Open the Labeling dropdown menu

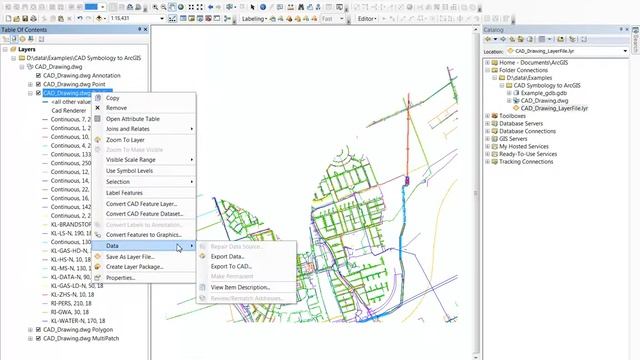pyautogui.click(x=254, y=19)
